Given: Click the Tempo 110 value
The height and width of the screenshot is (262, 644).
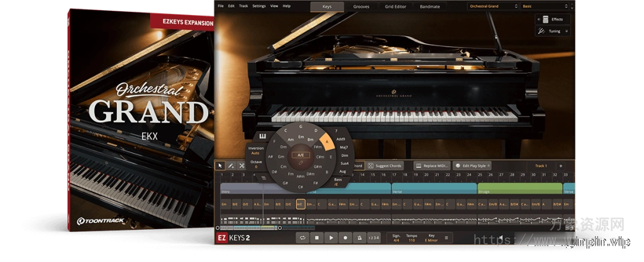Looking at the screenshot, I should pyautogui.click(x=411, y=240).
